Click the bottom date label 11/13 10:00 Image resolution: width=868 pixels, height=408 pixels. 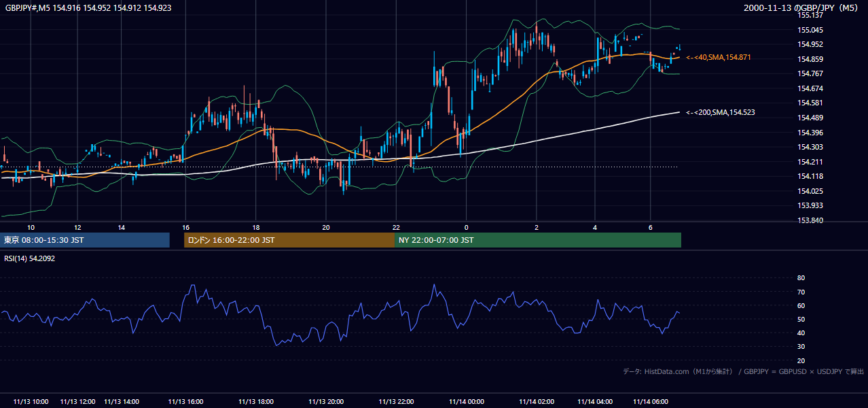point(31,401)
